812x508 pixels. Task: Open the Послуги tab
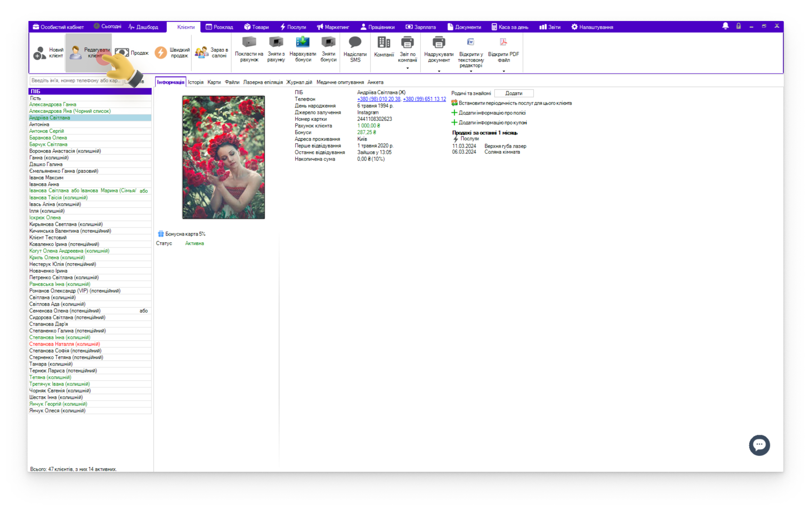tap(293, 27)
